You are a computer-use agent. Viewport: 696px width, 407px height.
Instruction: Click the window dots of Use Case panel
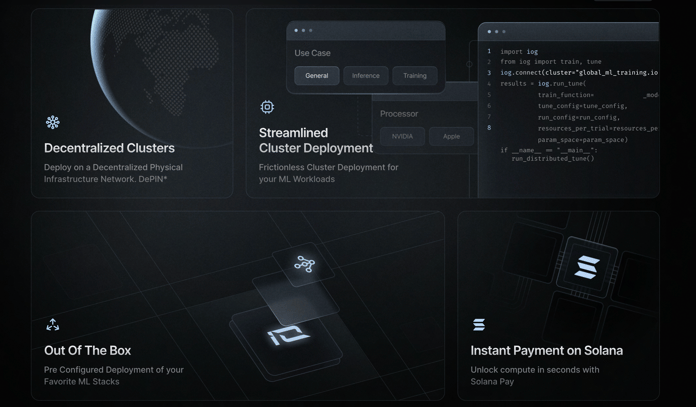click(303, 31)
